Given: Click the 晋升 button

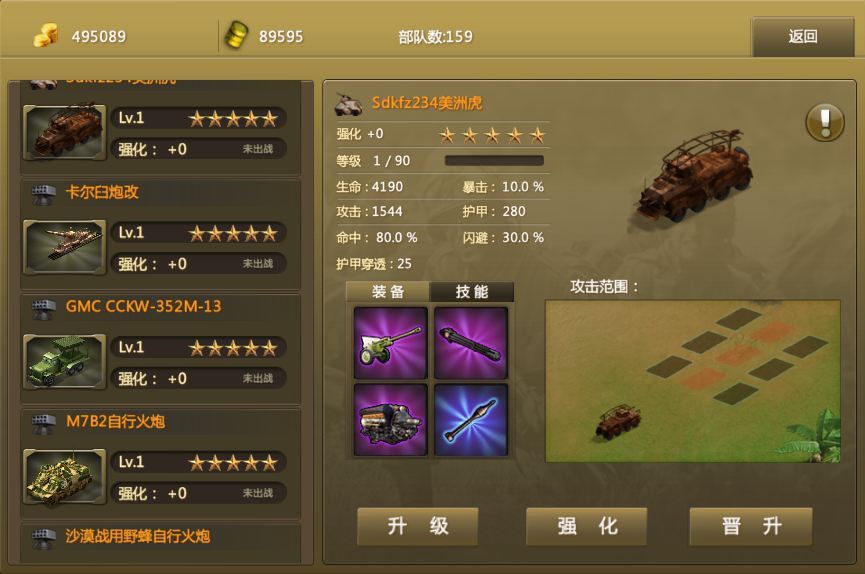Looking at the screenshot, I should coord(751,526).
